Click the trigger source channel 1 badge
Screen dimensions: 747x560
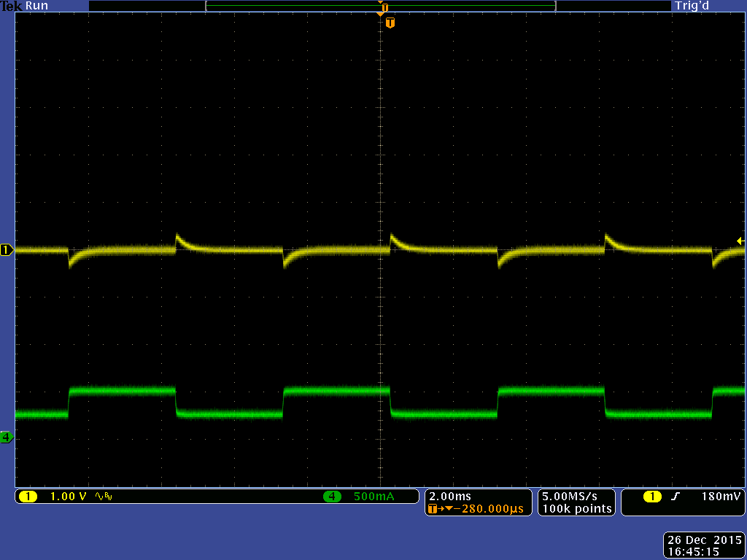652,497
